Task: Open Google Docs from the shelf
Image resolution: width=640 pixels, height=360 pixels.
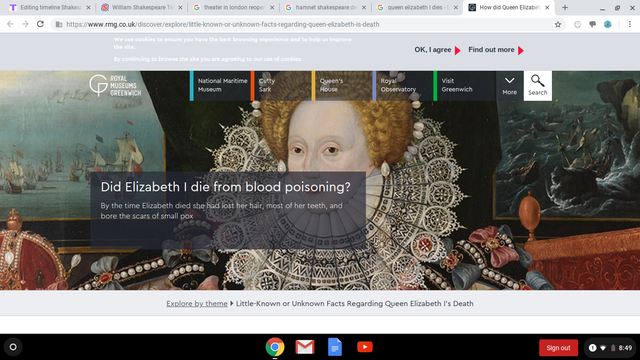Action: 335,347
